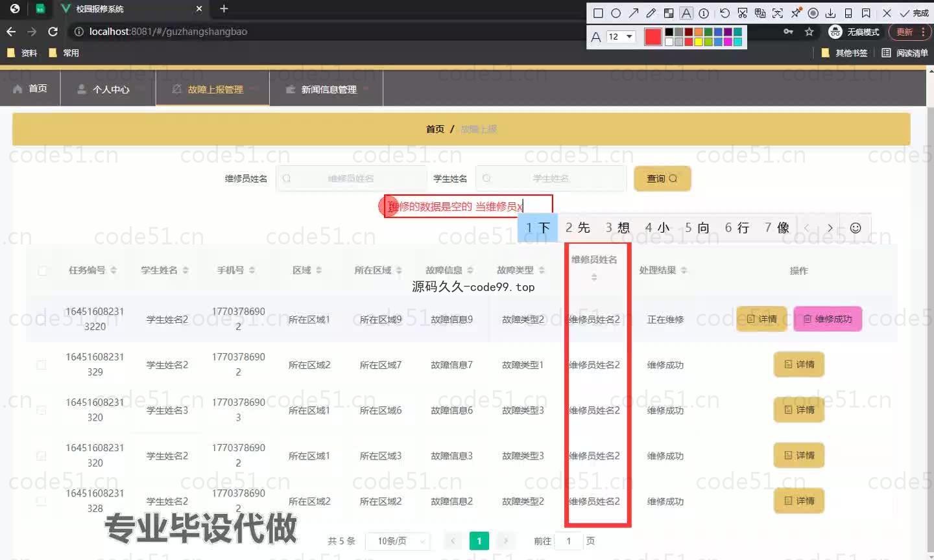Check row with 所在区域7
The width and height of the screenshot is (934, 560).
click(42, 364)
